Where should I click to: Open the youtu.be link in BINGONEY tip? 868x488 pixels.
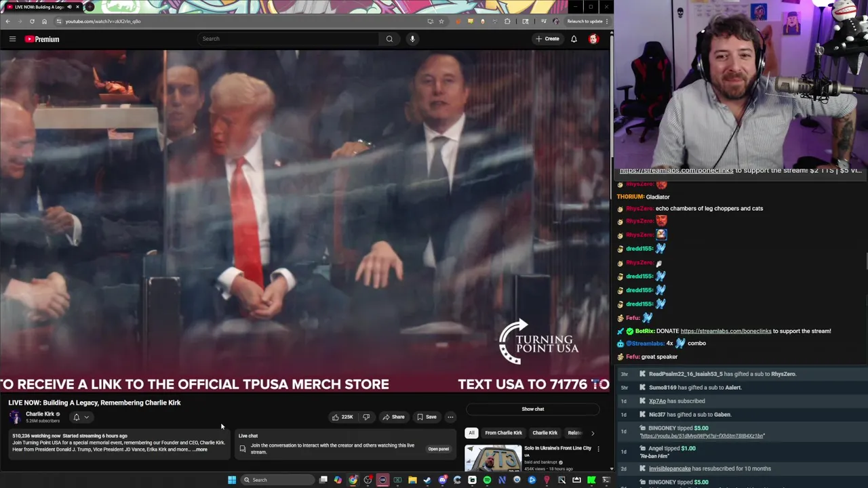click(x=702, y=436)
